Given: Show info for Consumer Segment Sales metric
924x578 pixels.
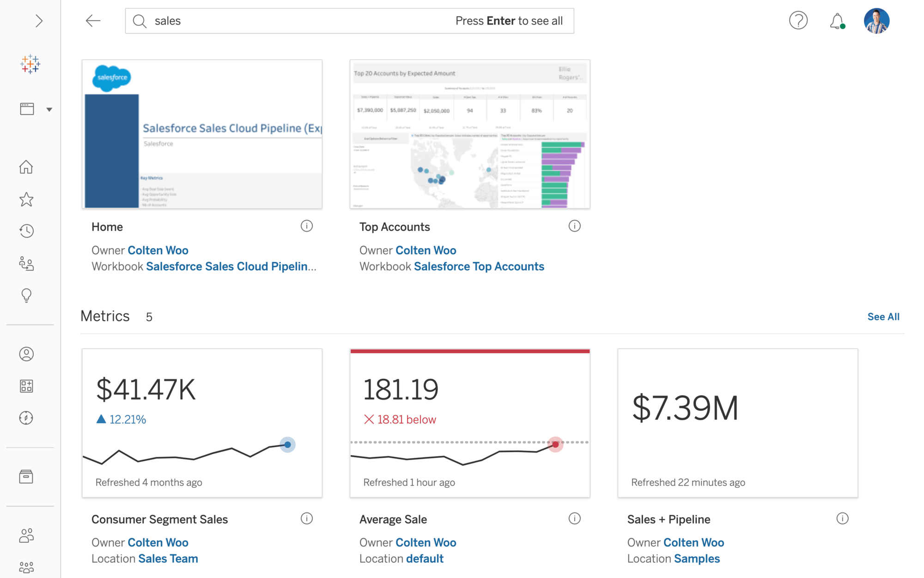Looking at the screenshot, I should coord(307,518).
